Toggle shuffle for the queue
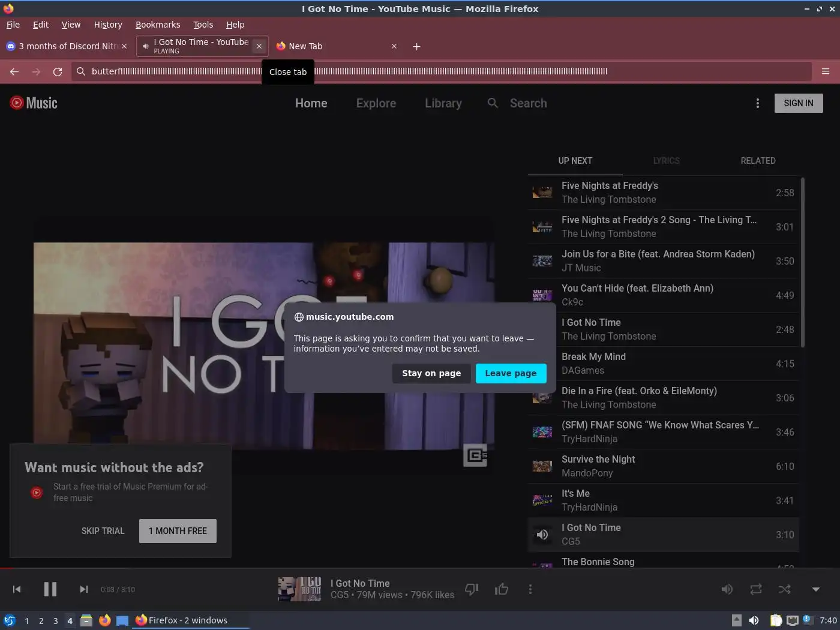The height and width of the screenshot is (630, 840). click(785, 589)
